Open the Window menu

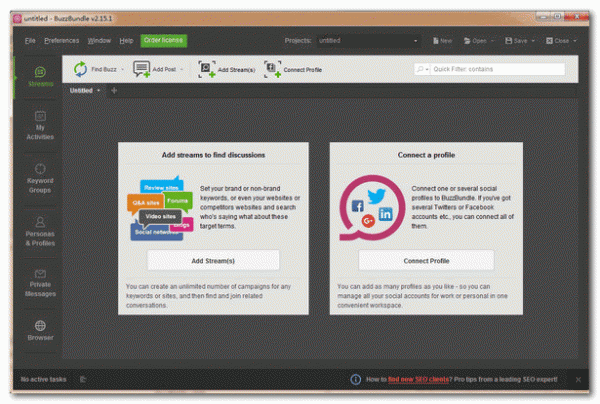point(99,41)
